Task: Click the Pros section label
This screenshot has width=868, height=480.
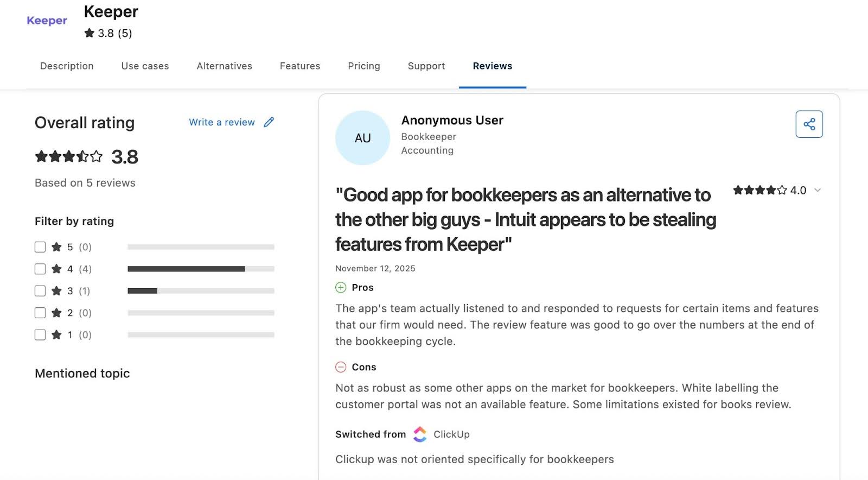Action: pyautogui.click(x=362, y=287)
